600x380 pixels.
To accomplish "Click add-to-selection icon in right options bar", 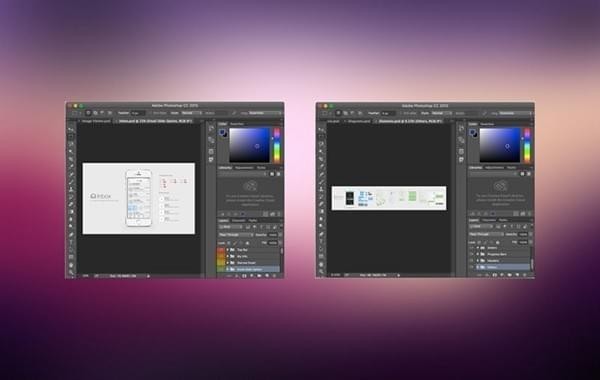I will point(345,113).
